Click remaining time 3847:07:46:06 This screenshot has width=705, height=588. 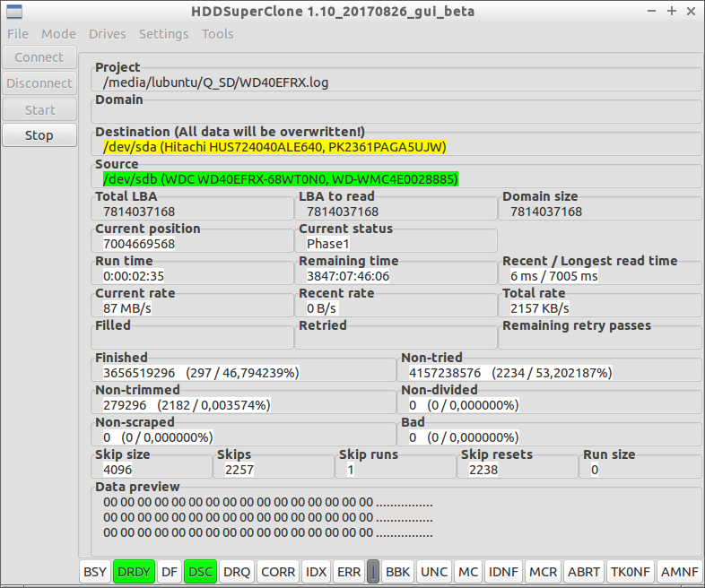pos(348,276)
